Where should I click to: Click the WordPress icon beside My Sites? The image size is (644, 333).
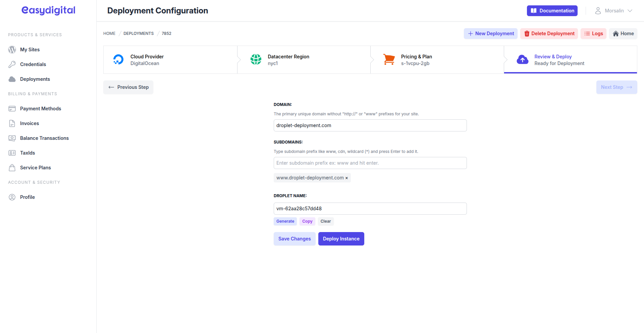12,50
